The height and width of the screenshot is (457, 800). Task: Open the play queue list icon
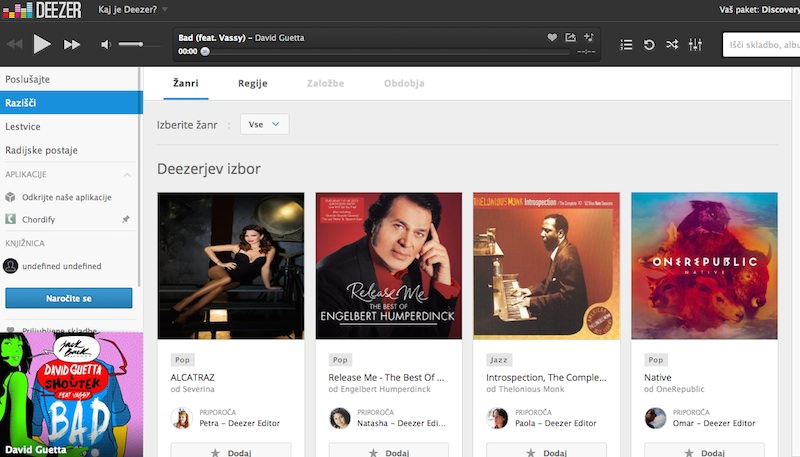point(626,45)
